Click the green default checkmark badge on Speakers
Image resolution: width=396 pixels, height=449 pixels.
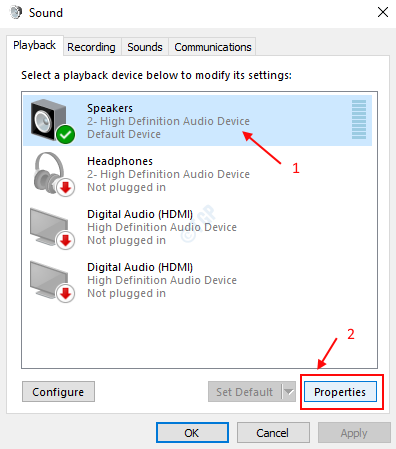(x=66, y=134)
